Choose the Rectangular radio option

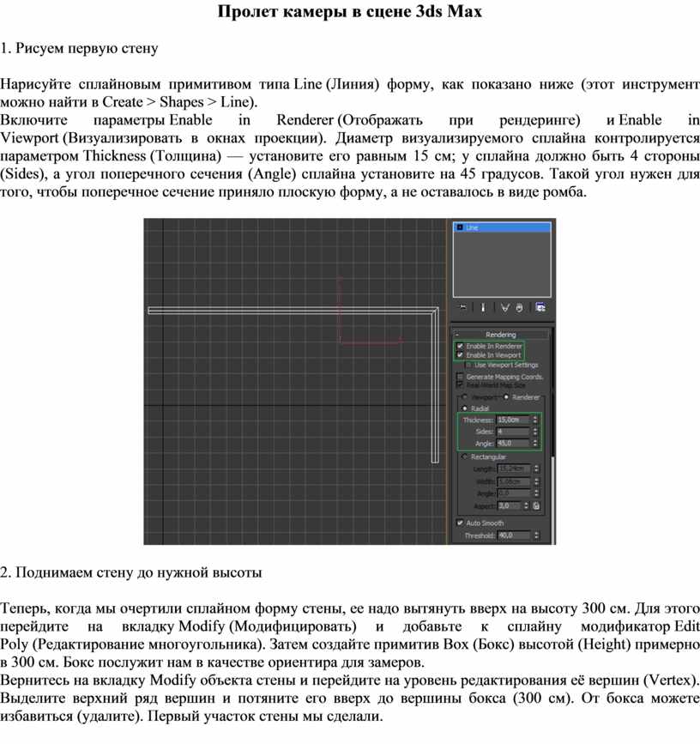click(465, 457)
